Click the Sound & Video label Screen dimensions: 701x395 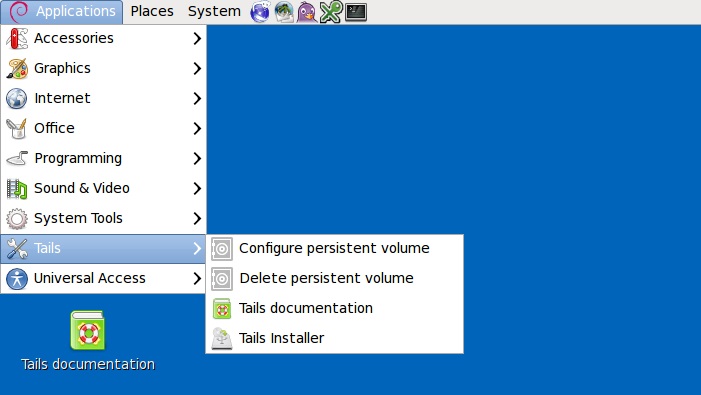click(x=82, y=188)
